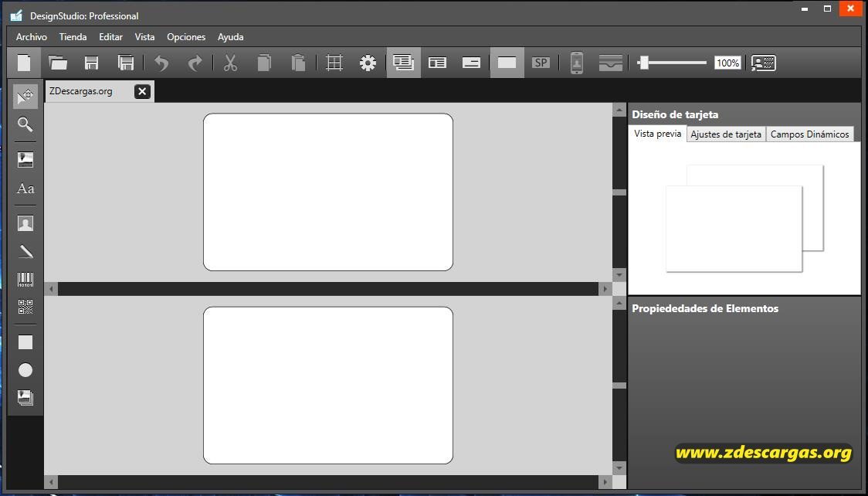This screenshot has width=868, height=496.
Task: Open the Vista menu
Action: (x=144, y=36)
